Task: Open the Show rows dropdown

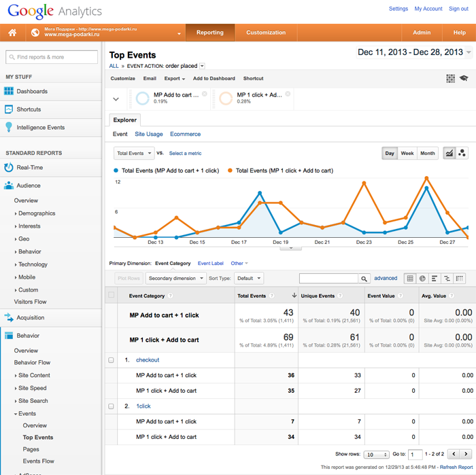Action: pyautogui.click(x=376, y=455)
